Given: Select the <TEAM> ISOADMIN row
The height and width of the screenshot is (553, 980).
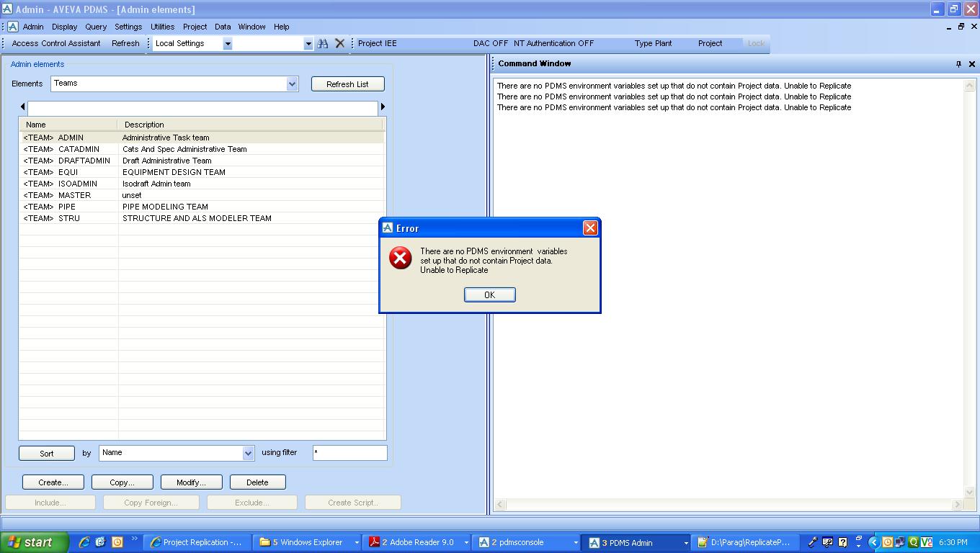Looking at the screenshot, I should point(202,184).
